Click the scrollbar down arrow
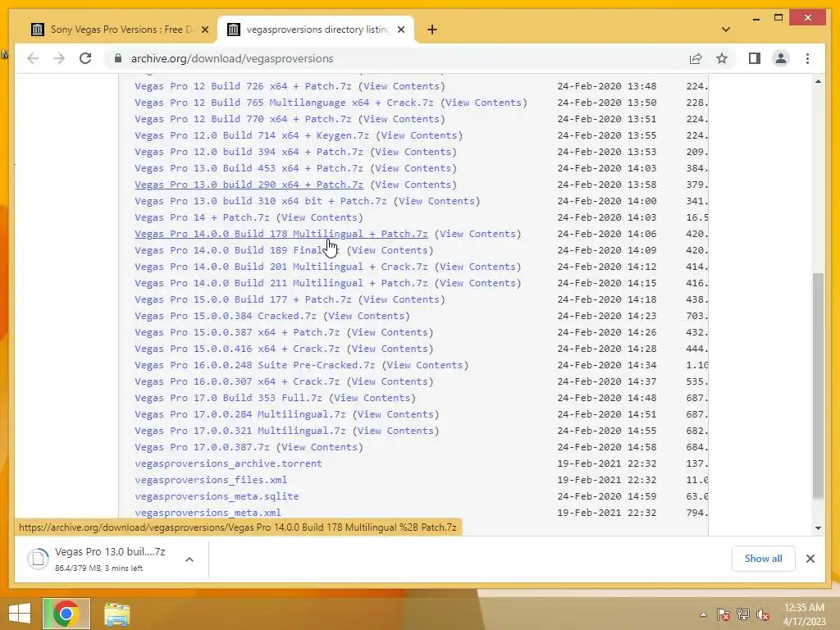Viewport: 840px width, 630px height. pyautogui.click(x=818, y=528)
